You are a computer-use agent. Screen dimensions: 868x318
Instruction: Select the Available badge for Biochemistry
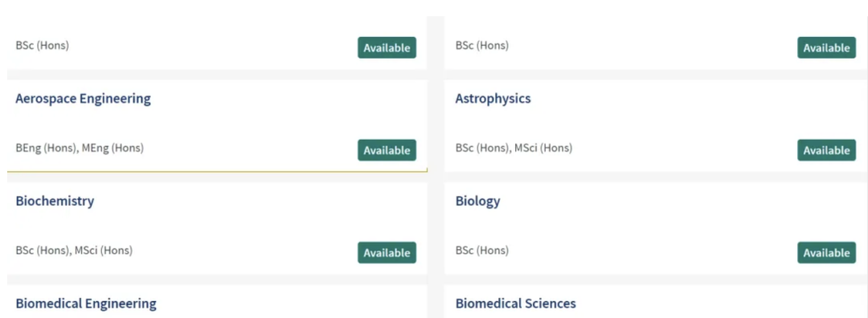coord(387,253)
